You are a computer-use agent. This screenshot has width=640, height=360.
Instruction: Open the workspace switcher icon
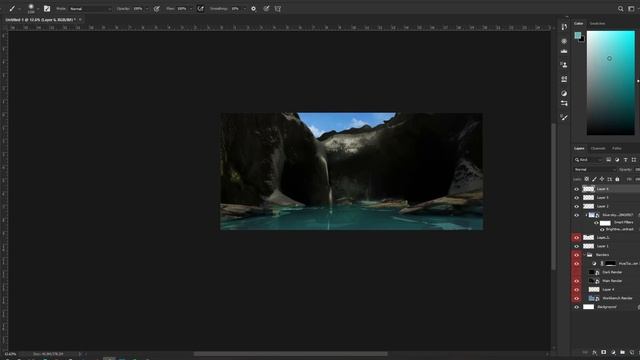pyautogui.click(x=631, y=9)
